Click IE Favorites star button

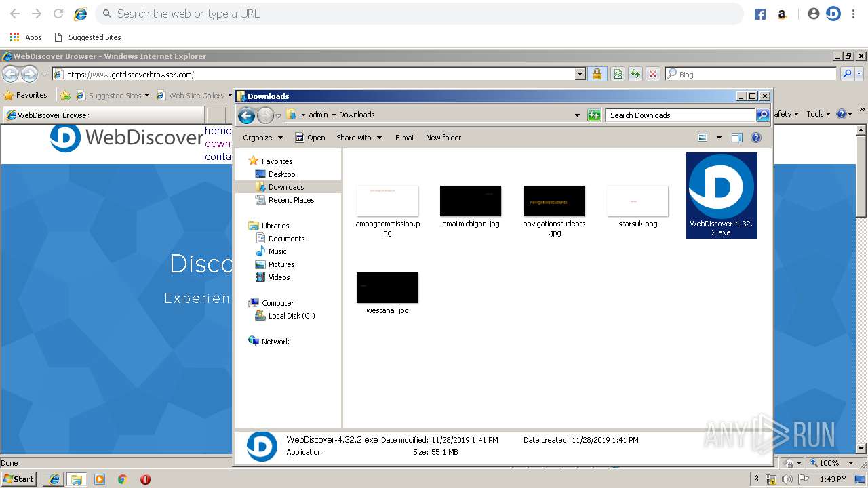click(x=25, y=96)
